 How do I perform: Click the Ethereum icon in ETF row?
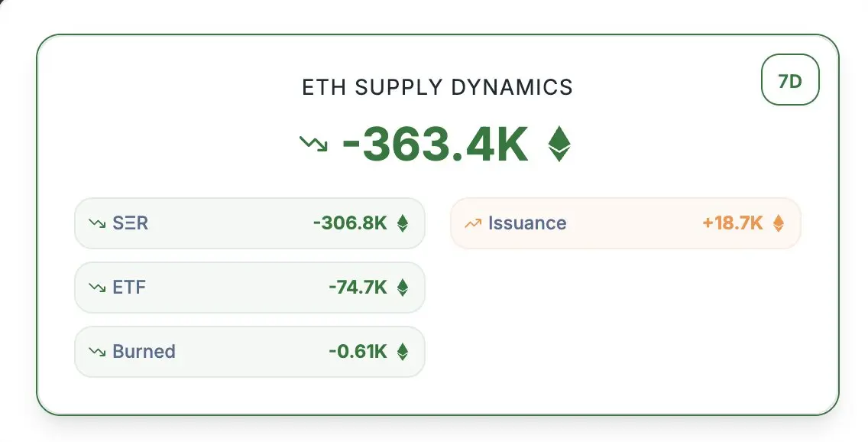(x=403, y=288)
